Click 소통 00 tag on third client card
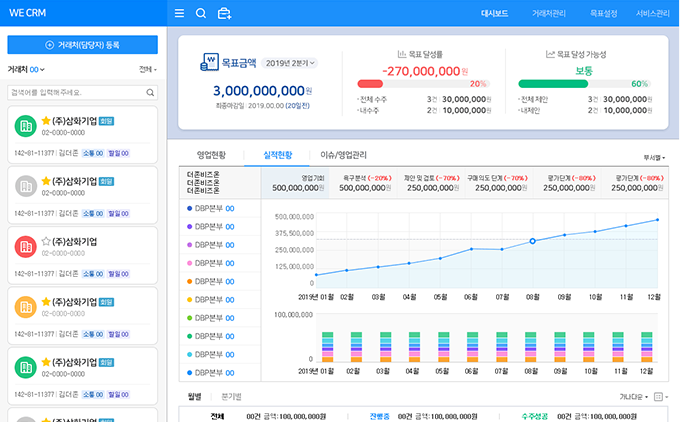This screenshot has width=680, height=422. pyautogui.click(x=93, y=274)
